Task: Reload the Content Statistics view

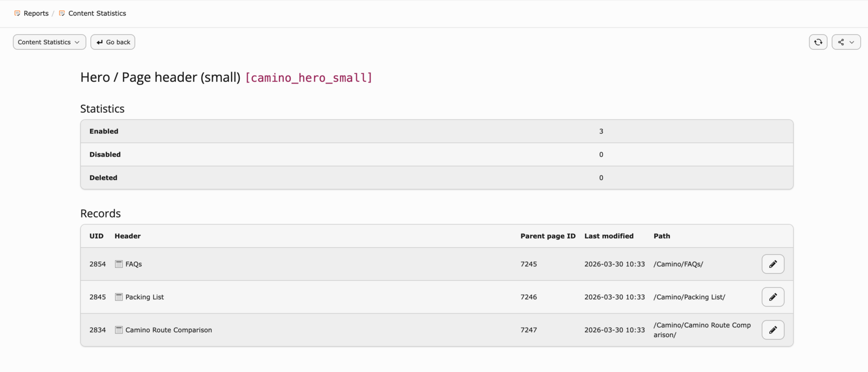Action: pos(818,42)
